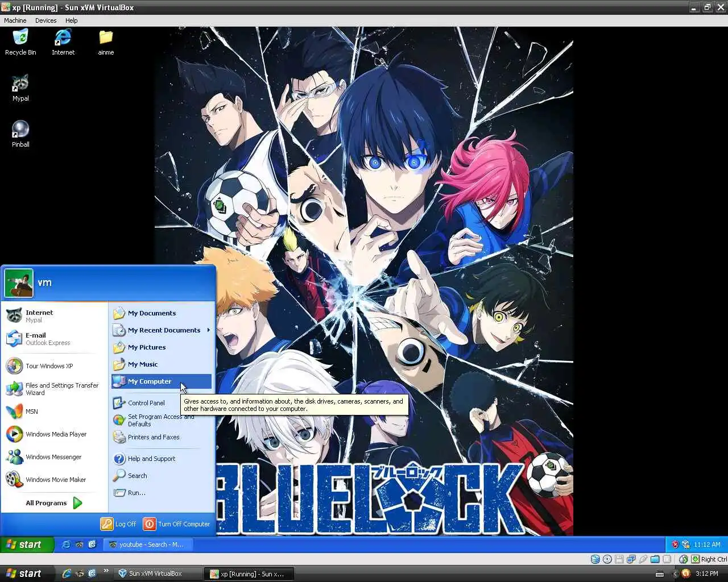The width and height of the screenshot is (728, 582).
Task: Click the CD/DVD status icon
Action: click(x=607, y=559)
